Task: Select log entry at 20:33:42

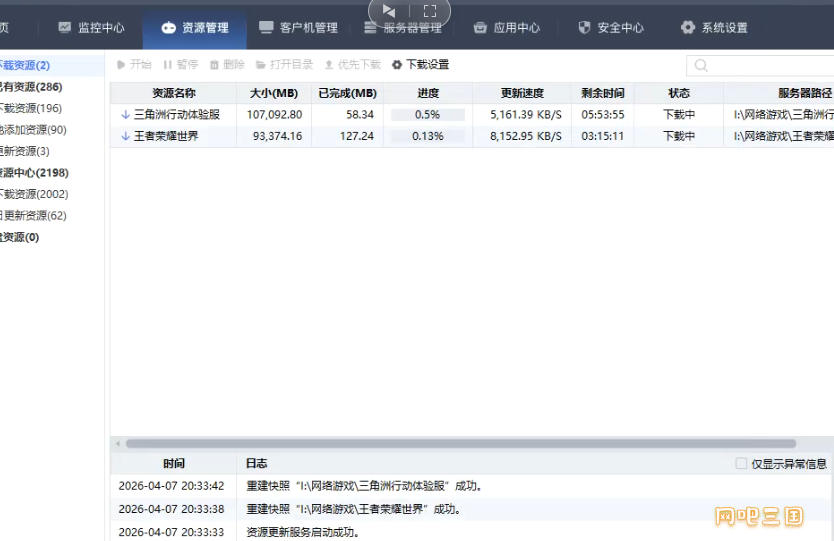Action: point(472,486)
